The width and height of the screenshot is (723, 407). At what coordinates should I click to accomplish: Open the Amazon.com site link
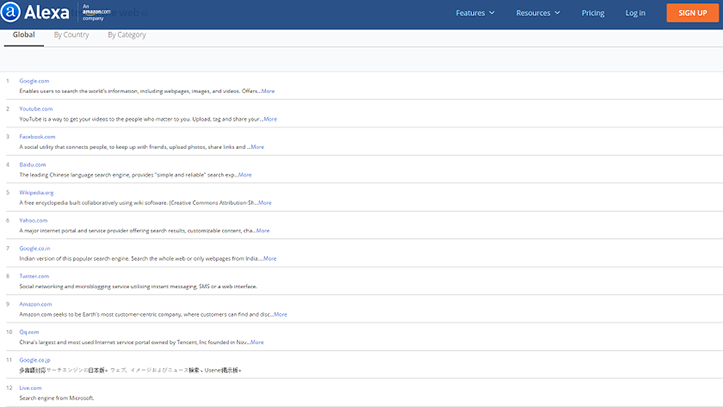click(x=36, y=304)
